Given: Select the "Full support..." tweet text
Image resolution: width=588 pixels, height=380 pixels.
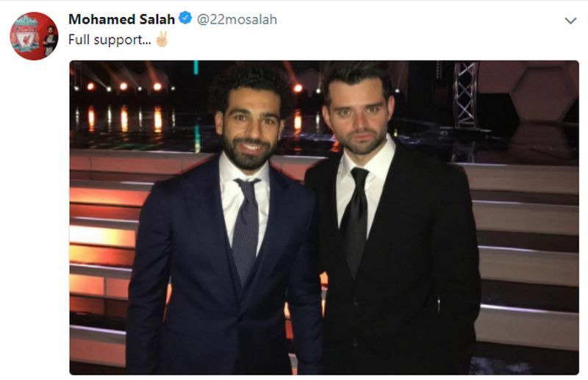Looking at the screenshot, I should 110,40.
